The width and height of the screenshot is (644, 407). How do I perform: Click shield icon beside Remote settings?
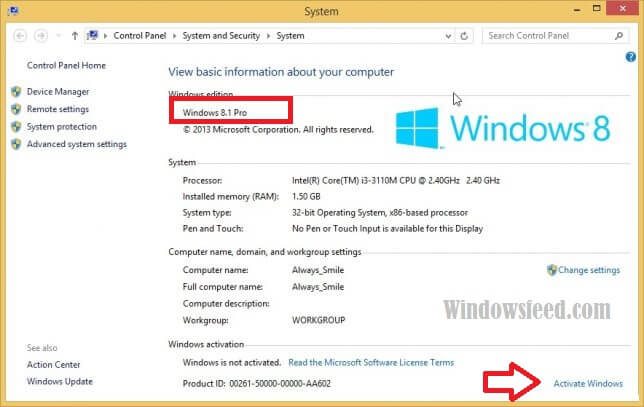(x=16, y=109)
